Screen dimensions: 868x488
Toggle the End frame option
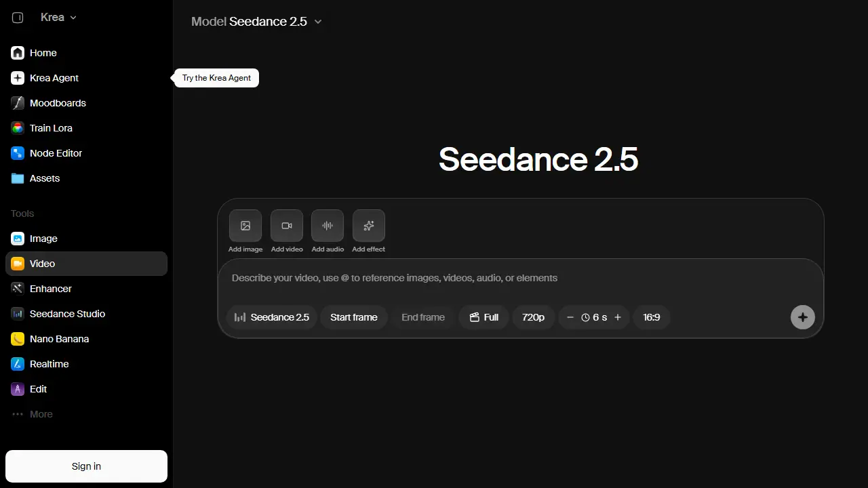(423, 317)
